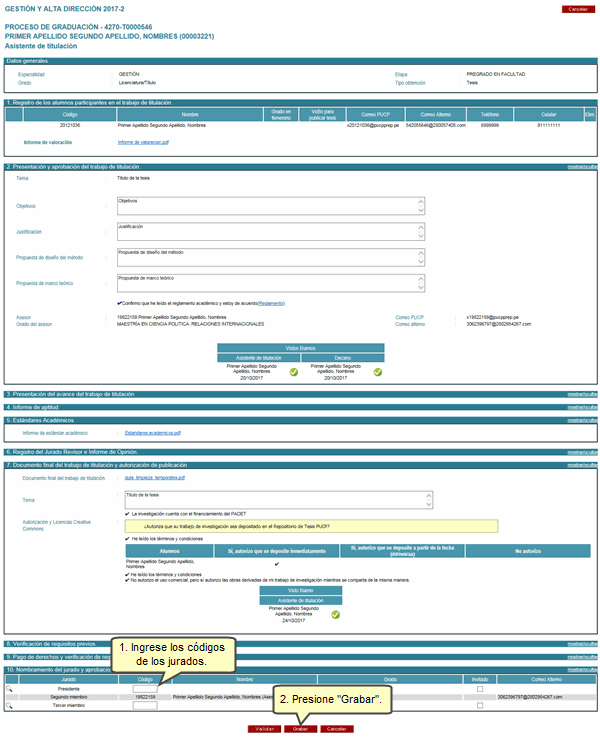Image resolution: width=600 pixels, height=740 pixels.
Task: Click down arrow in Justificación text box
Action: click(x=421, y=236)
